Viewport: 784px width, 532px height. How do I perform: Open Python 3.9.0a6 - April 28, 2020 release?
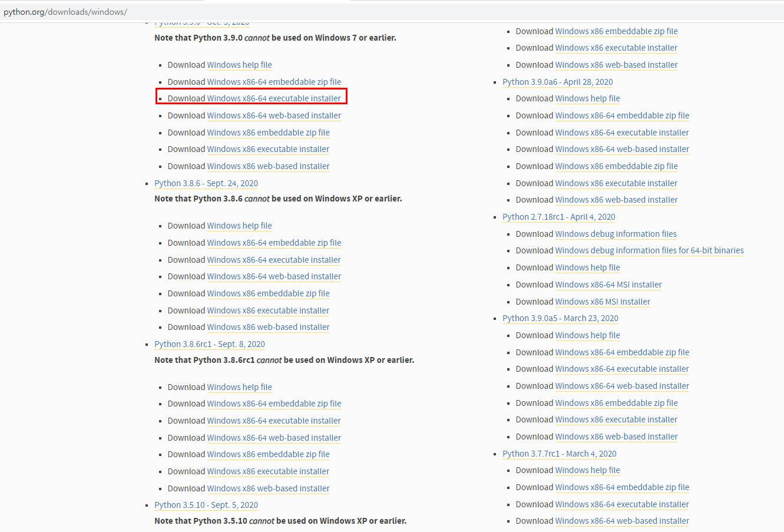point(558,82)
